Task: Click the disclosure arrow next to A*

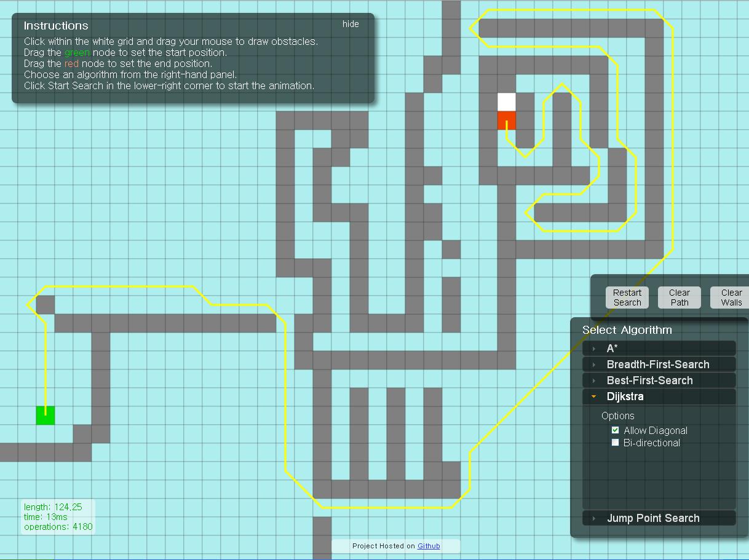Action: tap(593, 348)
